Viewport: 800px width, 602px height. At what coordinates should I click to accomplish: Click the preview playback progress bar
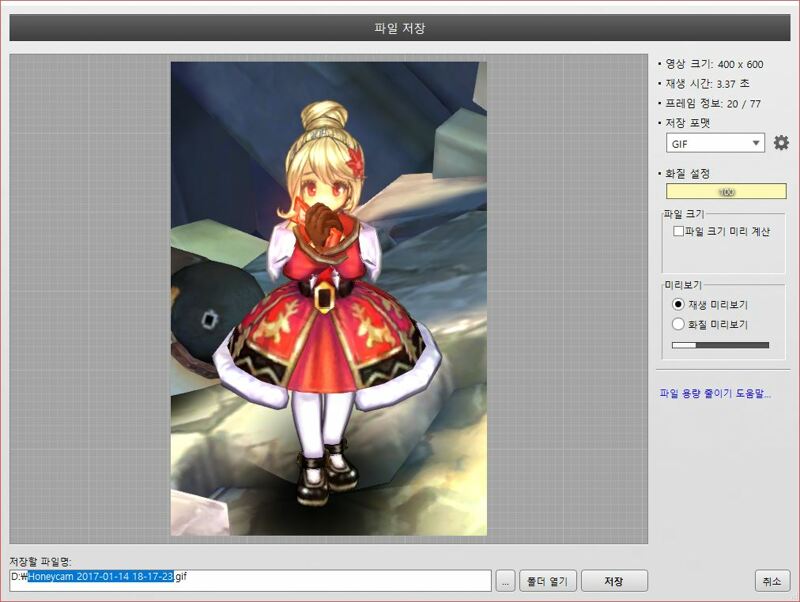(720, 345)
